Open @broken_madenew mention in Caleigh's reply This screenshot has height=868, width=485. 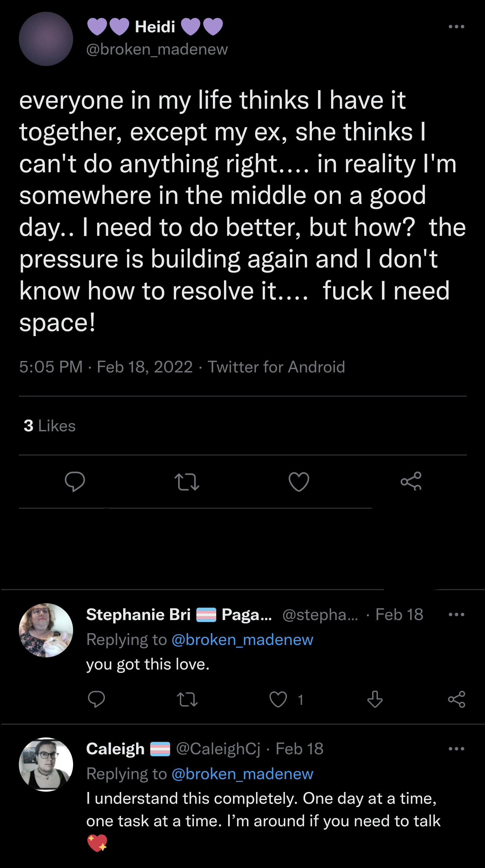(242, 774)
